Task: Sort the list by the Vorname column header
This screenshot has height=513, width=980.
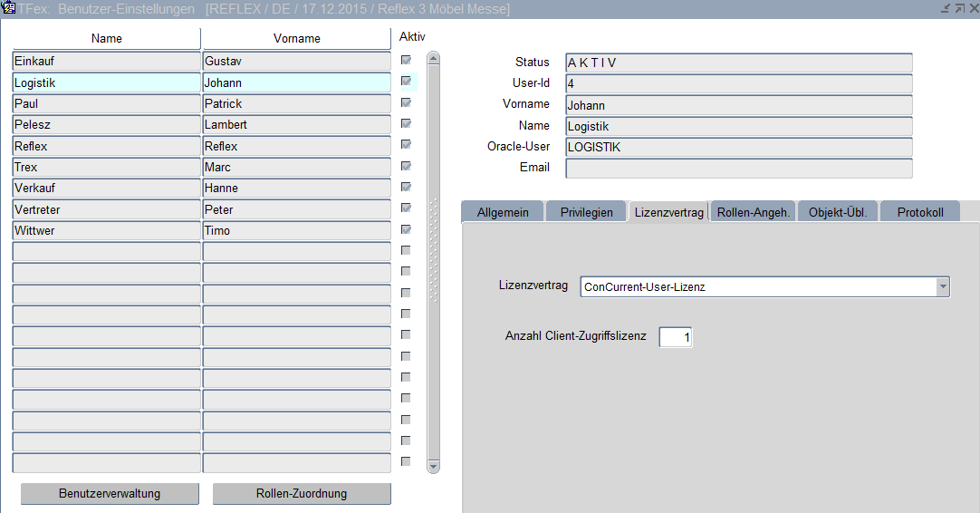Action: [296, 39]
